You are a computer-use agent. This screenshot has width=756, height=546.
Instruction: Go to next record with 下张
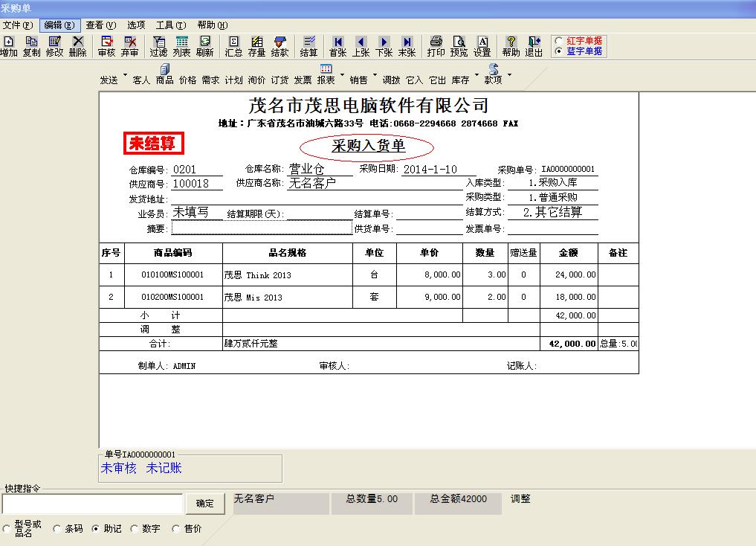tap(384, 46)
